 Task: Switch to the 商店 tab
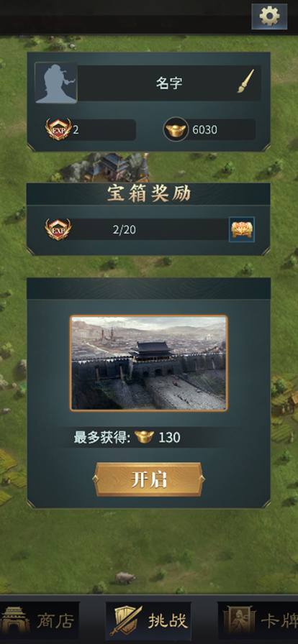pos(40,620)
